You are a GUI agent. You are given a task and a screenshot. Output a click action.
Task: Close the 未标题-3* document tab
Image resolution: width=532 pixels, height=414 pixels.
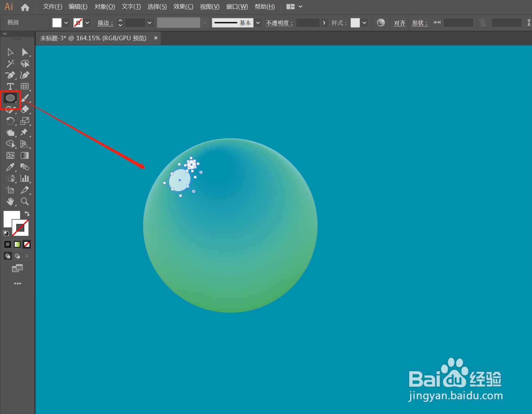click(156, 38)
